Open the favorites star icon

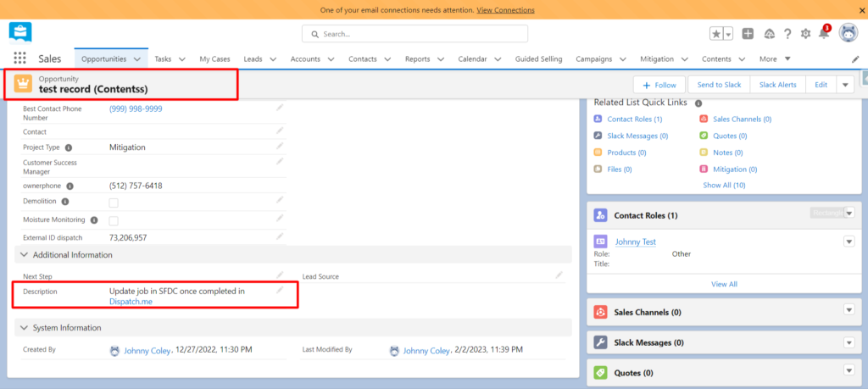click(x=717, y=34)
